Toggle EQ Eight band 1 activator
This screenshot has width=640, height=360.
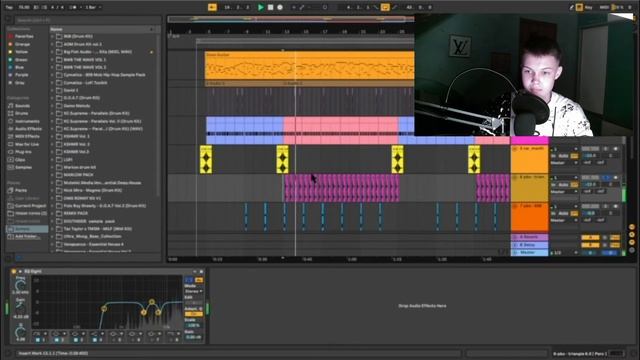tap(38, 340)
